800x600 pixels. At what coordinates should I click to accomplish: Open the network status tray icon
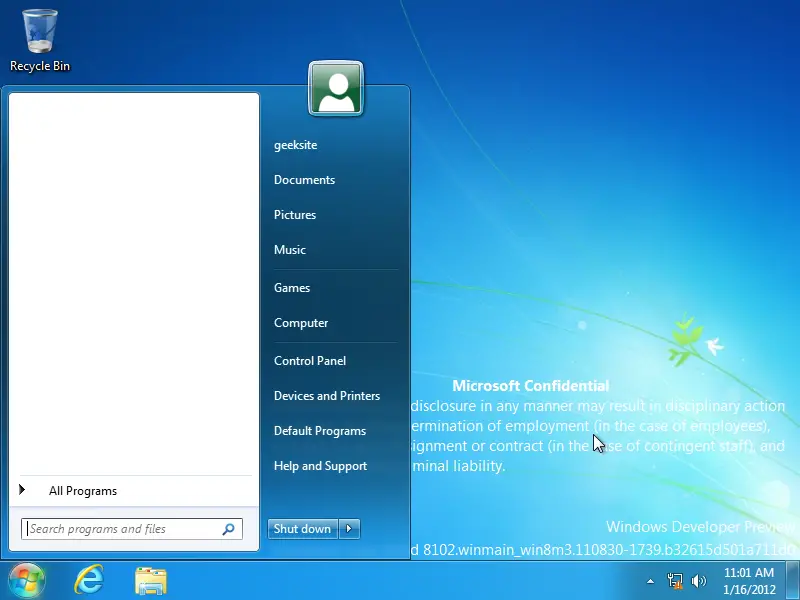tap(675, 581)
